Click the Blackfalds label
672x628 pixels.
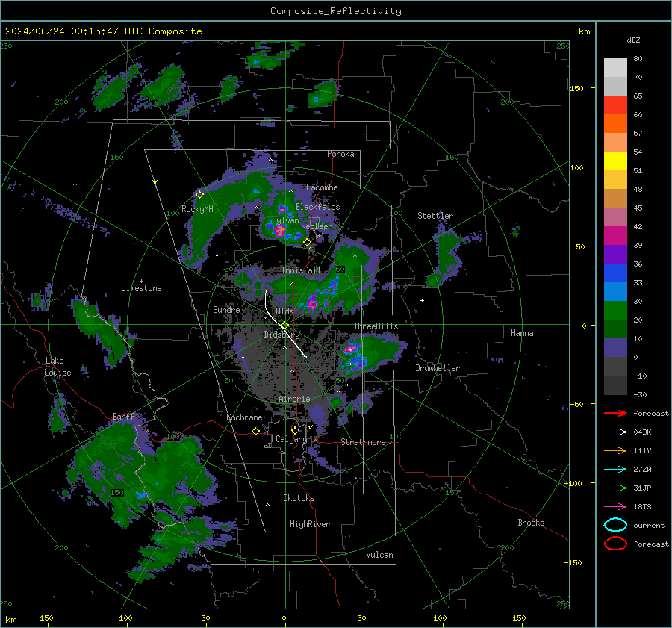pyautogui.click(x=317, y=207)
